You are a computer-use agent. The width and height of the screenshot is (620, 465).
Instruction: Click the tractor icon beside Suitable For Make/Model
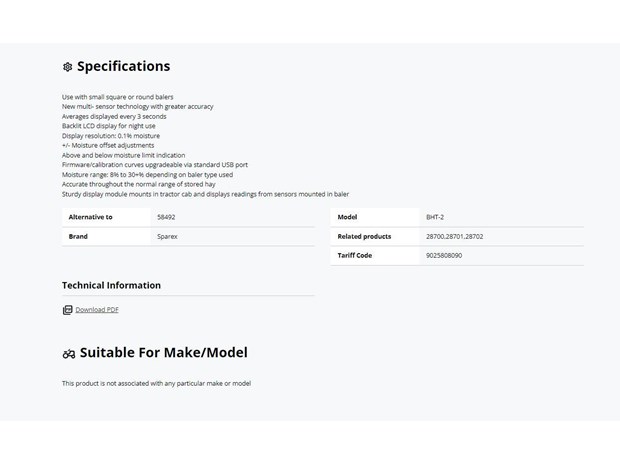pyautogui.click(x=69, y=354)
